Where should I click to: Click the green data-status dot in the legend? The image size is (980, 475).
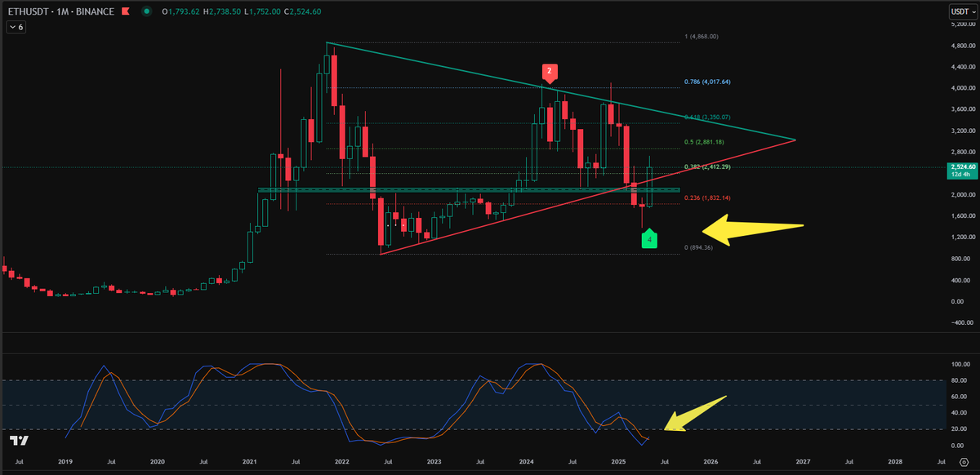point(145,12)
